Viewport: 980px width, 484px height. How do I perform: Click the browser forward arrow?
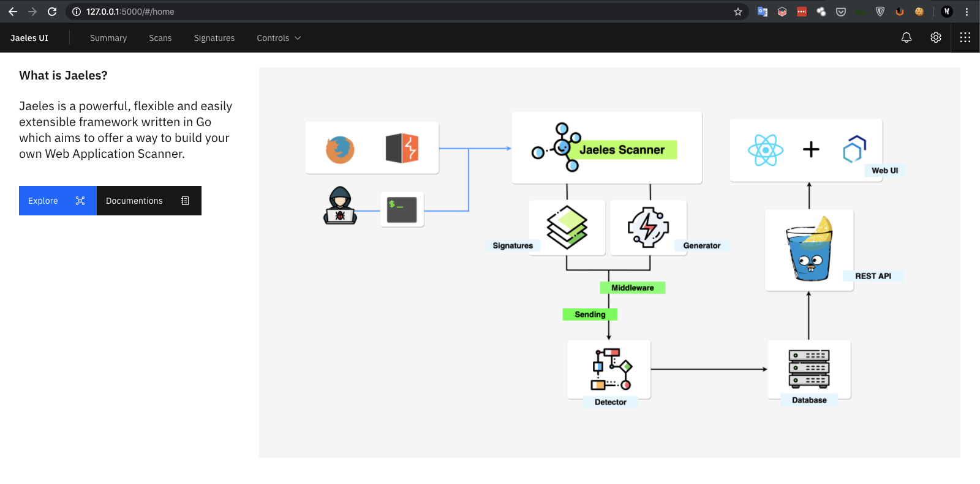(32, 12)
